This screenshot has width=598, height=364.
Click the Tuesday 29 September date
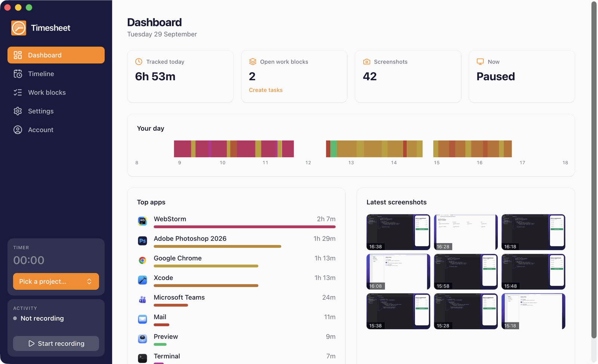[x=162, y=34]
